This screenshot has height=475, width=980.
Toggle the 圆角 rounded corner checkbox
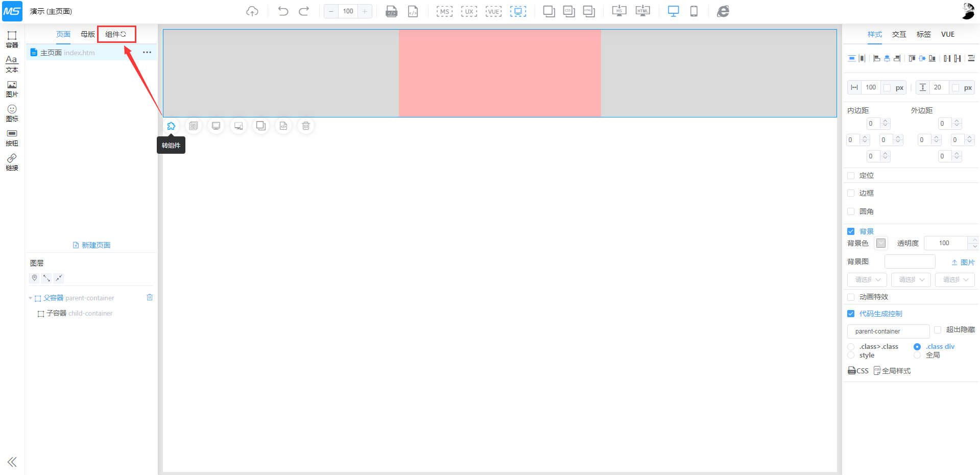851,211
